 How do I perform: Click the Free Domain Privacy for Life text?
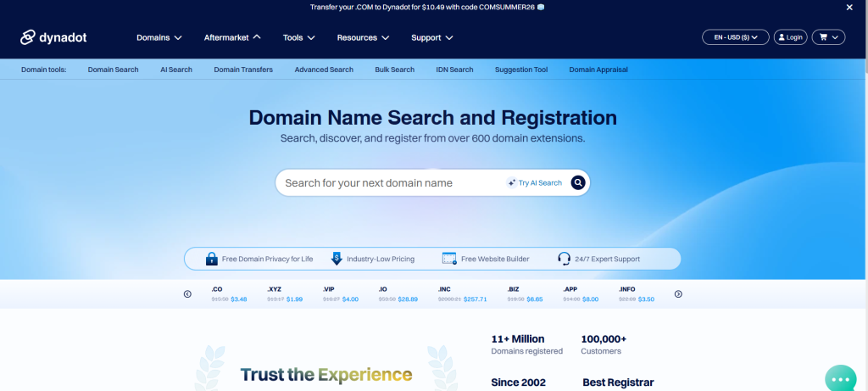pos(267,259)
